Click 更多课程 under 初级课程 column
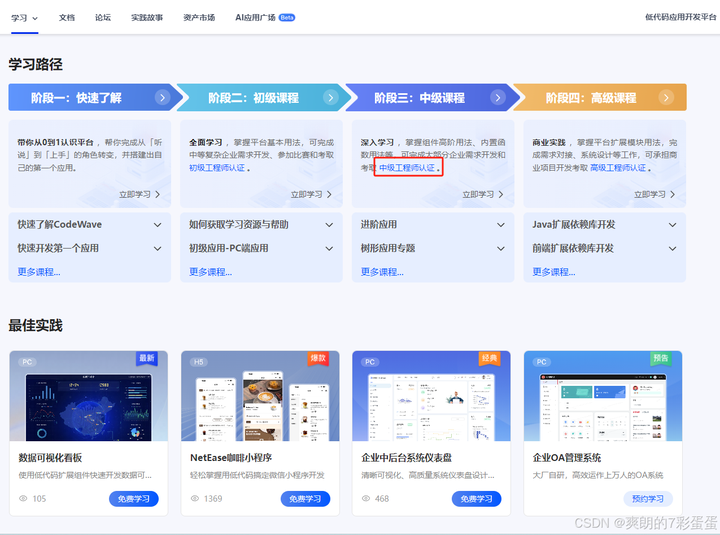The height and width of the screenshot is (535, 720). pos(211,272)
